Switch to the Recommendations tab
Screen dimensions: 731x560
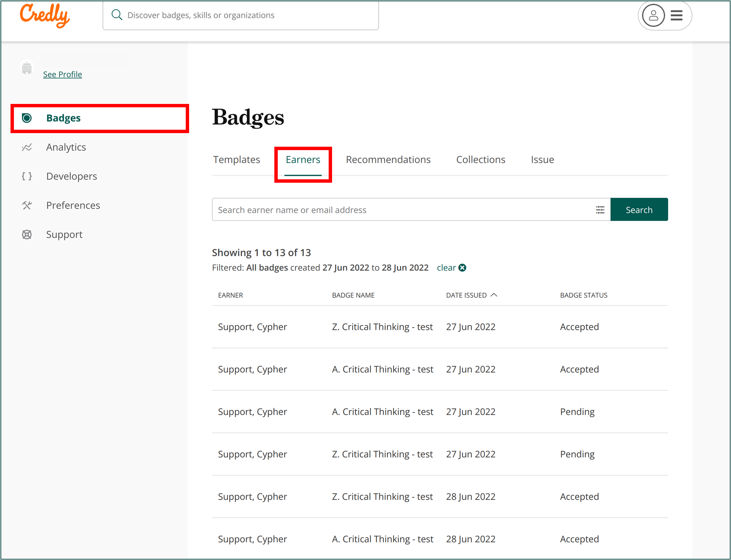tap(388, 160)
